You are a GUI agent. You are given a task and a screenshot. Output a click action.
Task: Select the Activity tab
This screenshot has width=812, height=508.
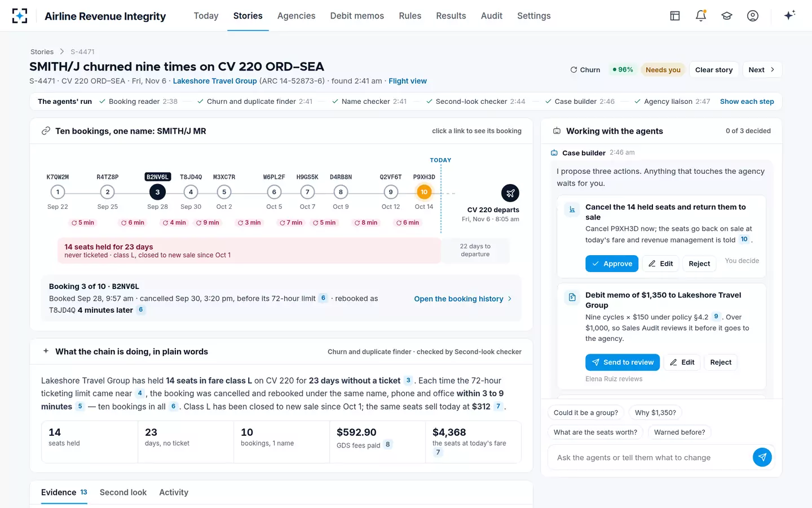coord(174,492)
